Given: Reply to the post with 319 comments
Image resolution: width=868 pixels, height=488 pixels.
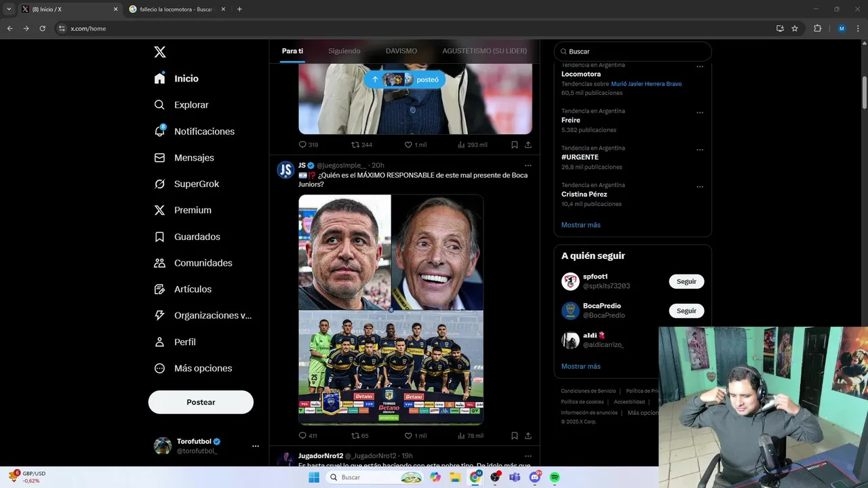Looking at the screenshot, I should tap(309, 144).
